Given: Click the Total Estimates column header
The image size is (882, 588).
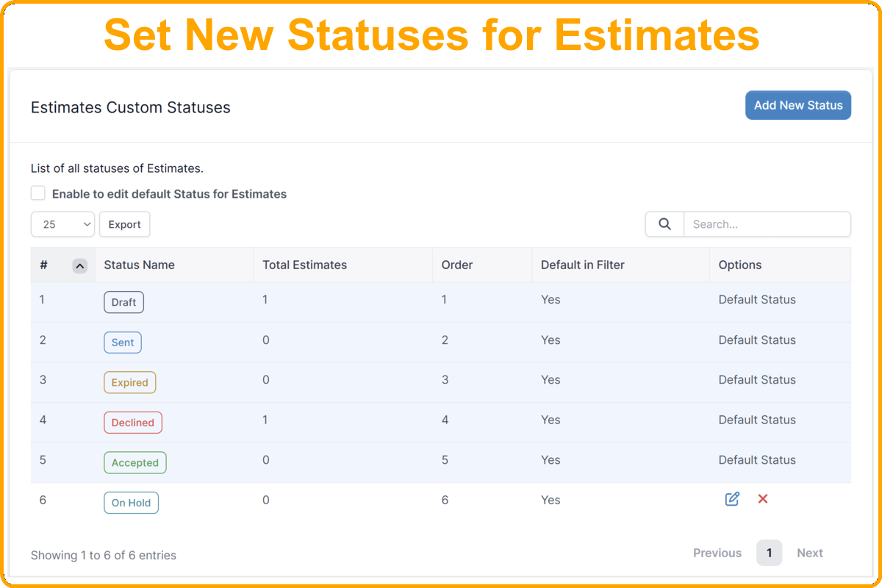Looking at the screenshot, I should click(304, 265).
